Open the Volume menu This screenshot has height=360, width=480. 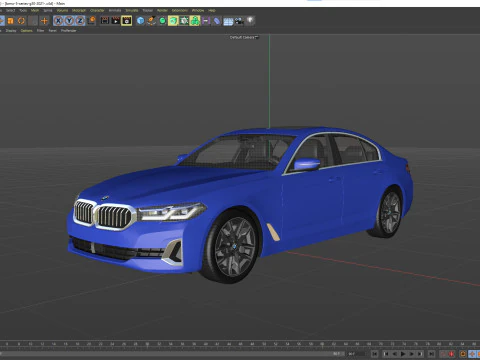tap(62, 10)
